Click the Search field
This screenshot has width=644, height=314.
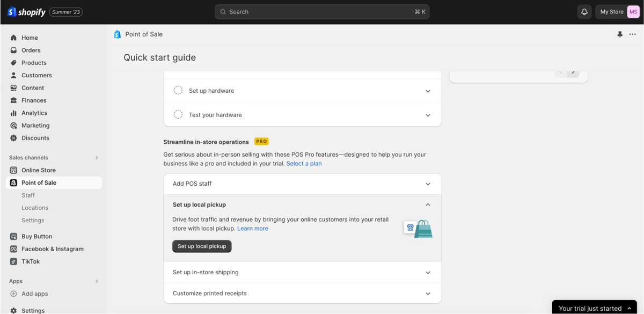[x=322, y=11]
